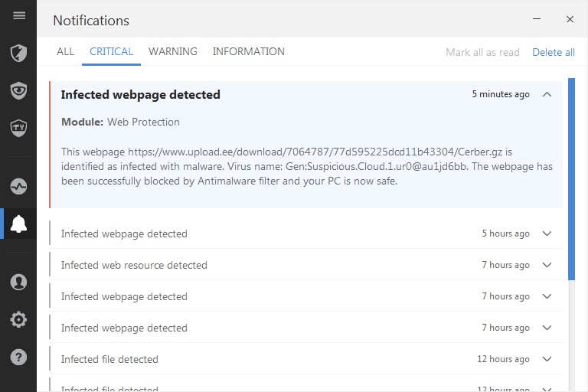The width and height of the screenshot is (588, 392).
Task: Switch to the INFORMATION tab
Action: click(249, 51)
